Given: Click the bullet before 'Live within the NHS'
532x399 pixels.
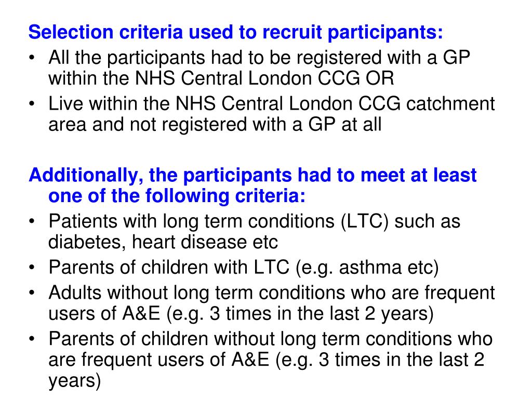Looking at the screenshot, I should click(32, 103).
